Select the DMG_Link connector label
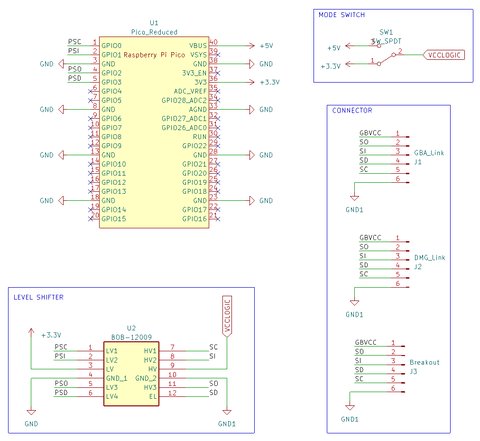This screenshot has height=441, width=480. point(430,258)
